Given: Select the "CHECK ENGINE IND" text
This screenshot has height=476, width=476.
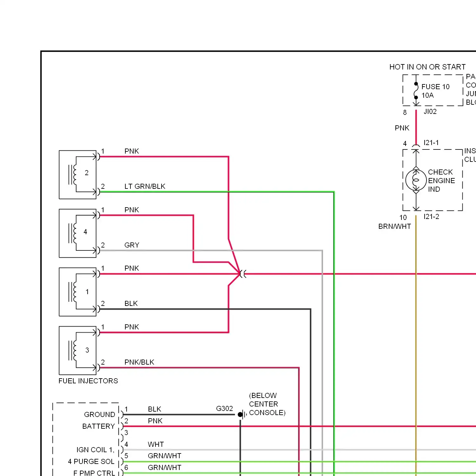Looking at the screenshot, I should click(441, 181).
